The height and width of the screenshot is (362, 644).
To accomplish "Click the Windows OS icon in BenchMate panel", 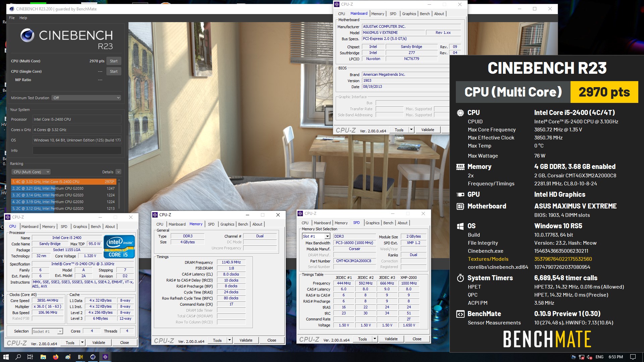I will point(461,226).
